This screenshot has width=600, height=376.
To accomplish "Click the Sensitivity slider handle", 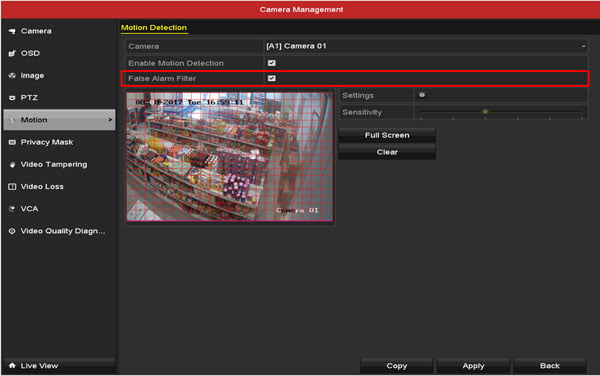I will 485,112.
